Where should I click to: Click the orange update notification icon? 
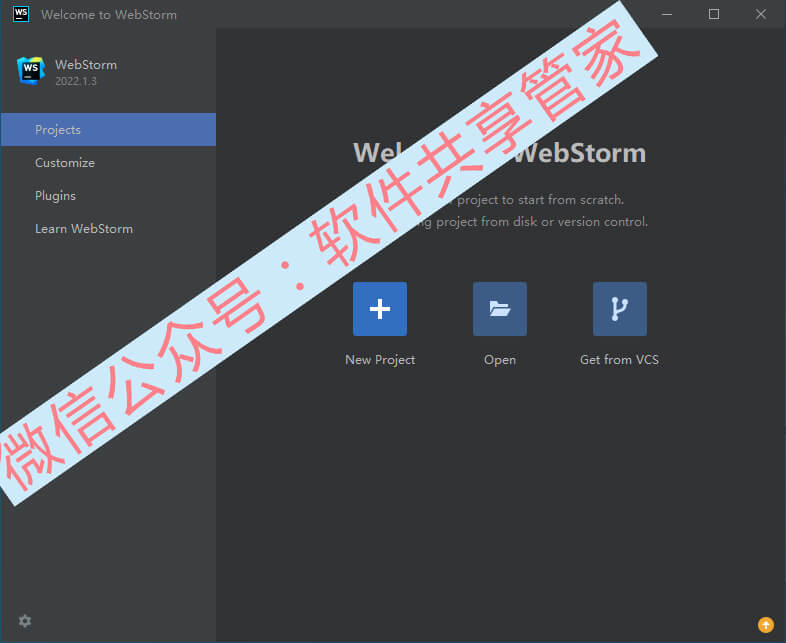point(765,624)
